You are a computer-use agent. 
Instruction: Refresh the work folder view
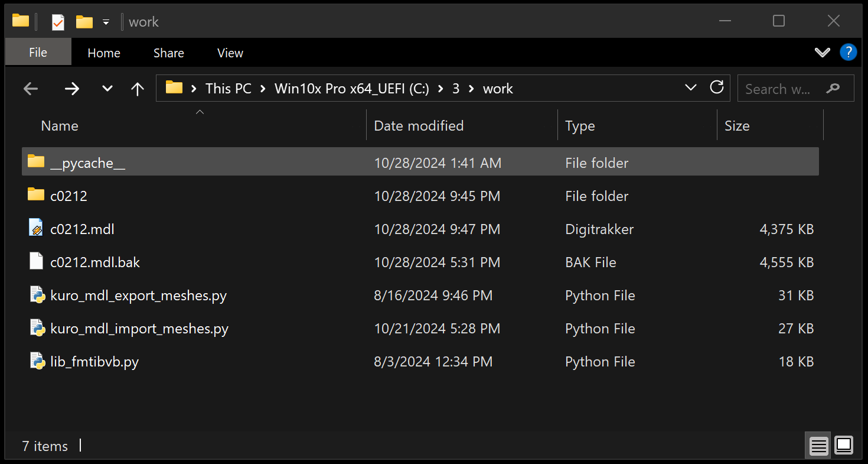coord(717,88)
